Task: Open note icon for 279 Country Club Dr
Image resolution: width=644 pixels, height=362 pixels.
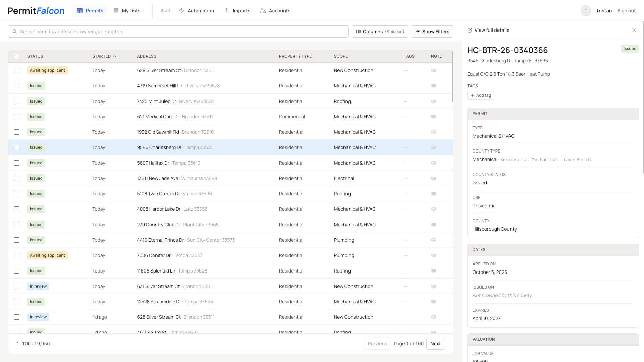Action: point(433,225)
